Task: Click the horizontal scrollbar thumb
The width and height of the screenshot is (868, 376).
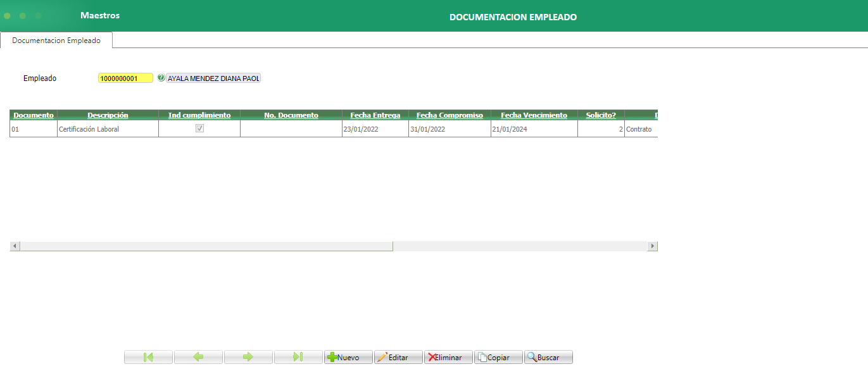Action: pos(206,246)
